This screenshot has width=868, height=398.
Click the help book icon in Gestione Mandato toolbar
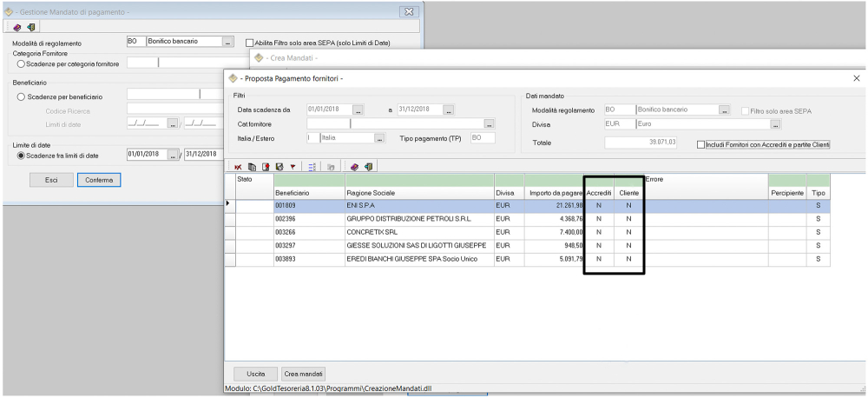(x=17, y=27)
